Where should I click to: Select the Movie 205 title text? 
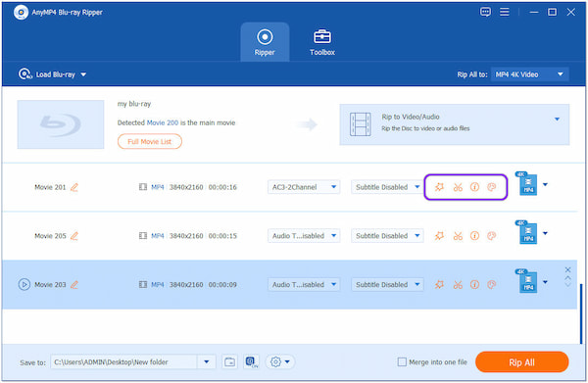click(x=50, y=236)
